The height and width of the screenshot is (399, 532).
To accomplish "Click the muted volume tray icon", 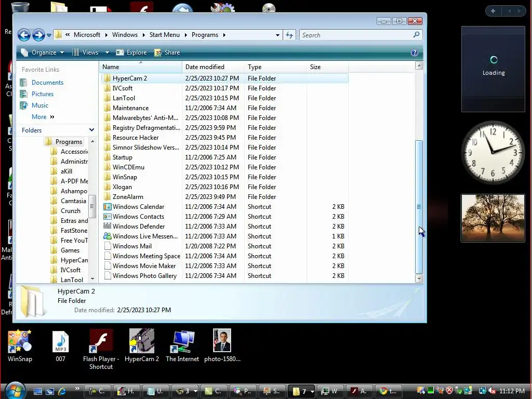I will tap(491, 391).
